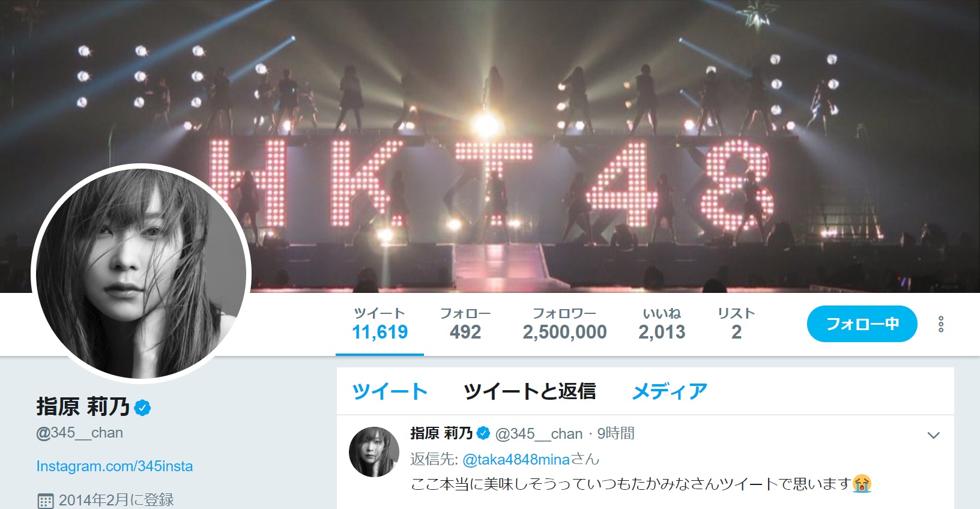Open the @taka4848mina reply mention
The image size is (980, 509).
pos(516,459)
